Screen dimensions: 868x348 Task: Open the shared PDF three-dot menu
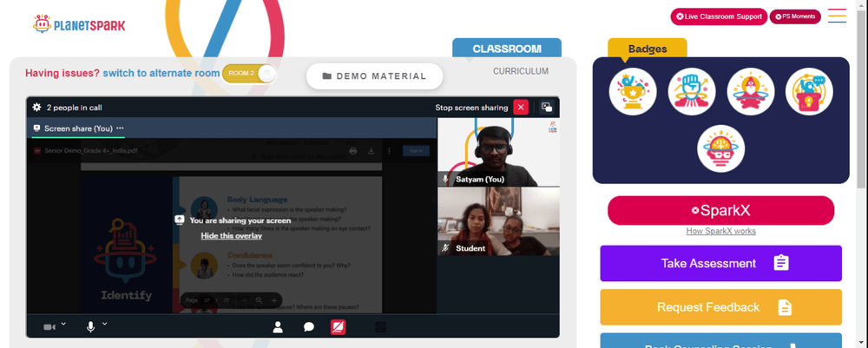tap(389, 150)
